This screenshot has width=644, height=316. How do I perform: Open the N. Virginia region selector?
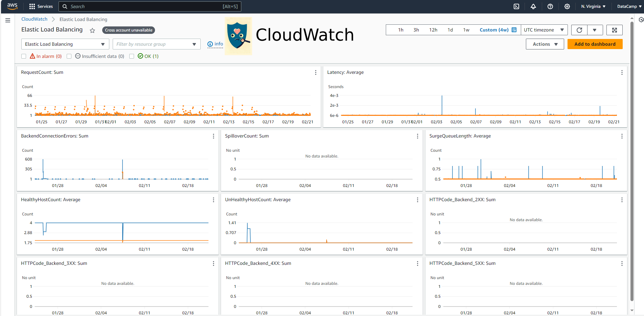click(x=593, y=6)
